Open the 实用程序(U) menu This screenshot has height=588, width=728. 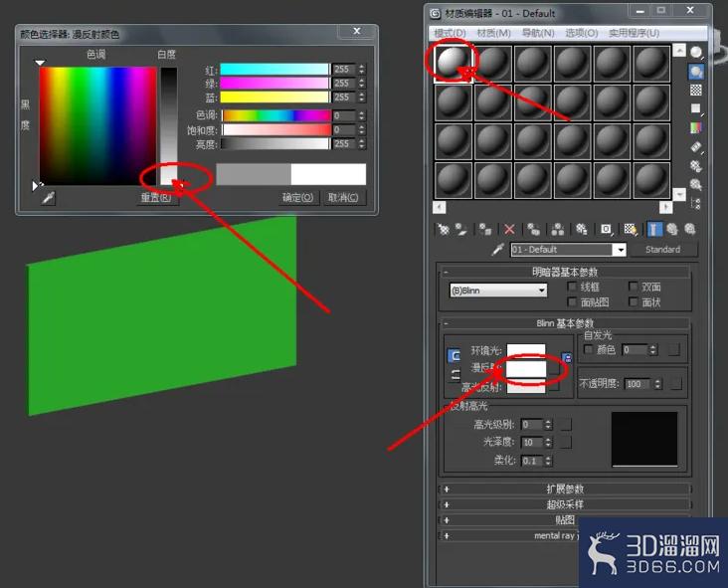pos(634,33)
